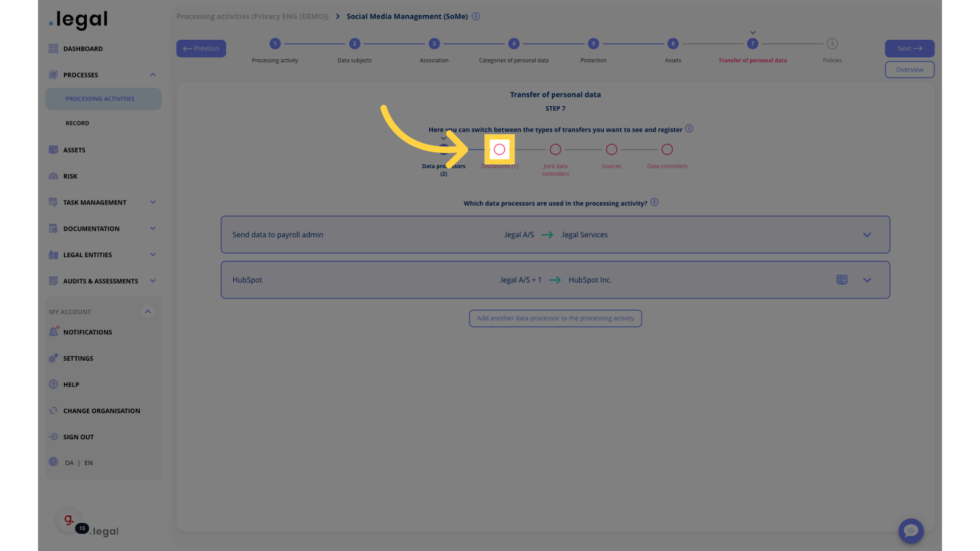The image size is (980, 551).
Task: Click the Documentation icon in sidebar
Action: tap(53, 229)
